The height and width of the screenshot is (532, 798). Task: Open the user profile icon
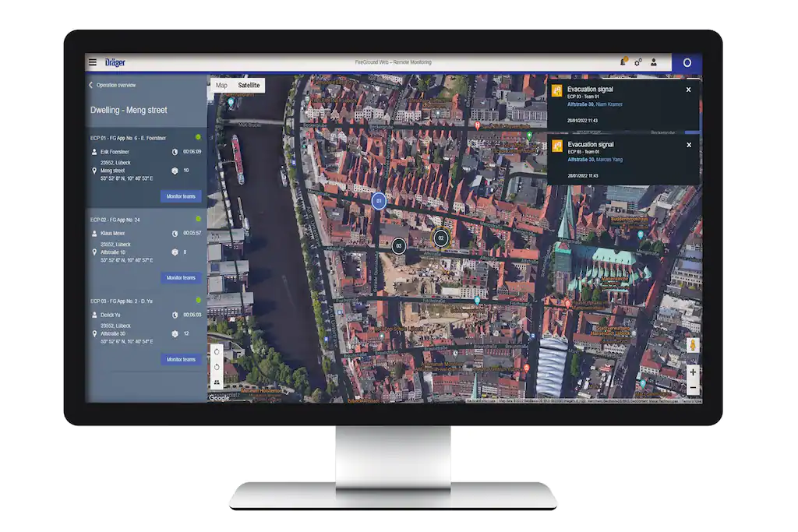(x=654, y=62)
